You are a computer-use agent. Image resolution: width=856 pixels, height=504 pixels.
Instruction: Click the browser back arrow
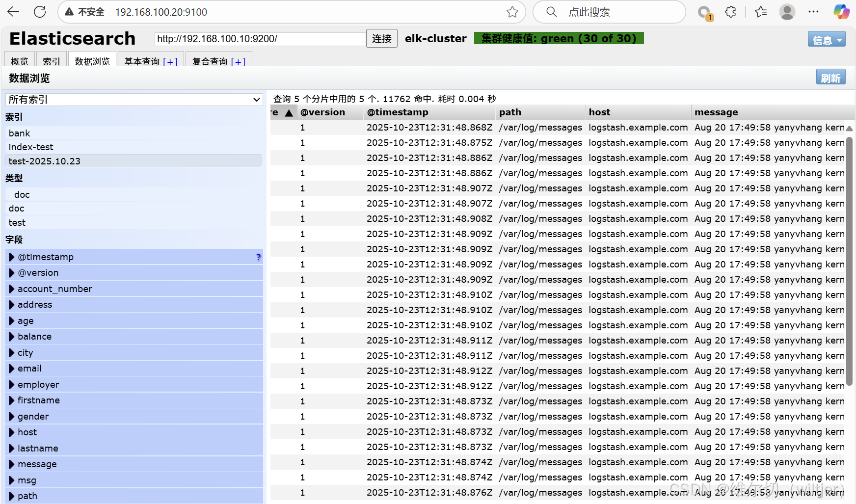pos(13,12)
